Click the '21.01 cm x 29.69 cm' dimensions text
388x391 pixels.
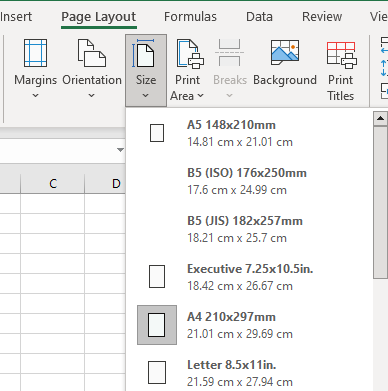pyautogui.click(x=240, y=334)
